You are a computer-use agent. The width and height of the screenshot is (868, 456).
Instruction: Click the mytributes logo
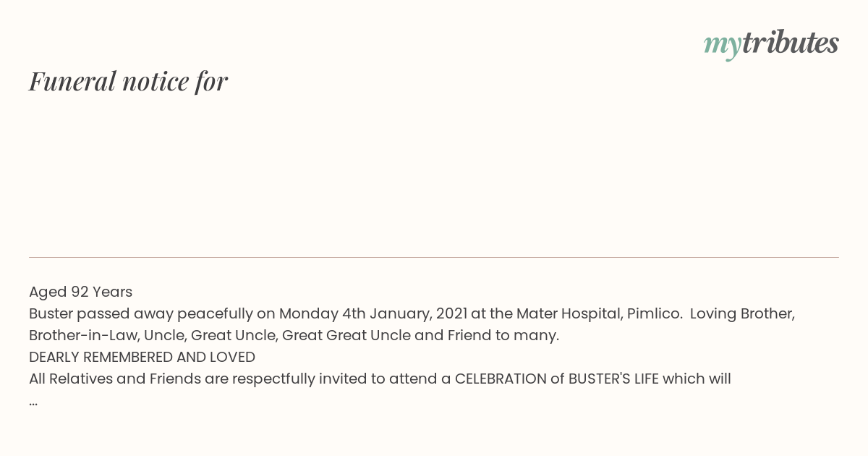(771, 44)
